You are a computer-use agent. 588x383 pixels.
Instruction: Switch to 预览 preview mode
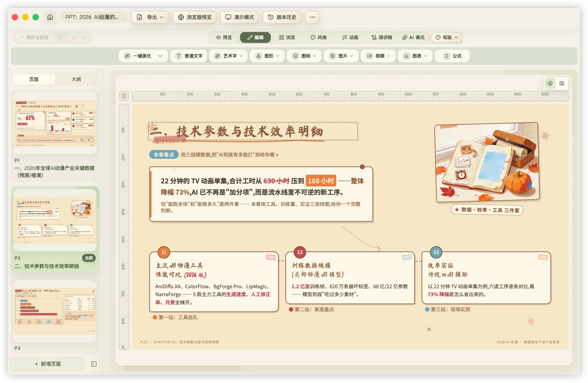pos(224,37)
